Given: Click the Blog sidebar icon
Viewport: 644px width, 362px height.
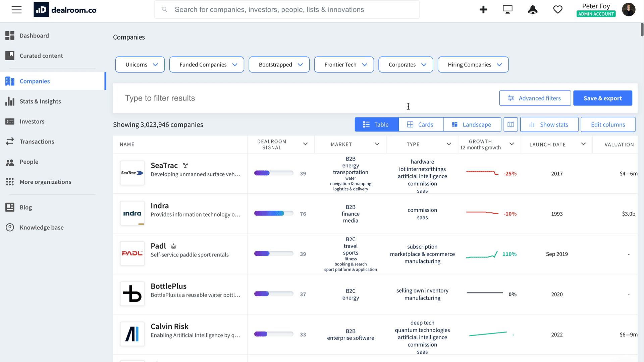Looking at the screenshot, I should 10,207.
